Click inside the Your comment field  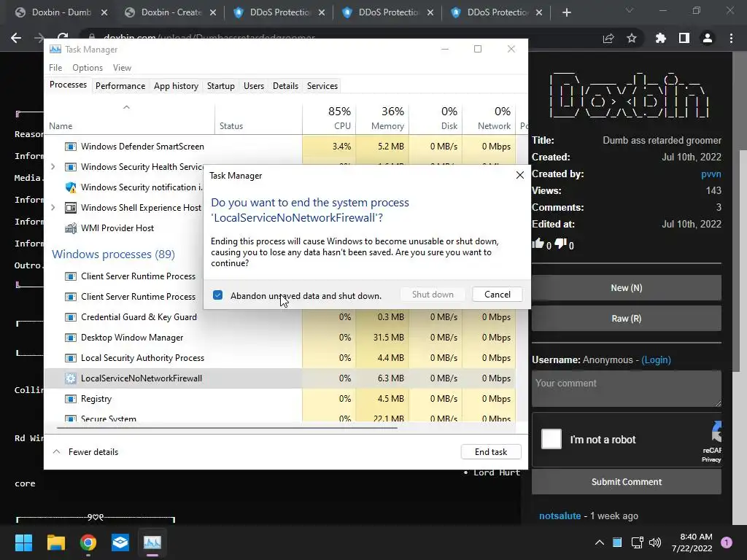pyautogui.click(x=627, y=389)
